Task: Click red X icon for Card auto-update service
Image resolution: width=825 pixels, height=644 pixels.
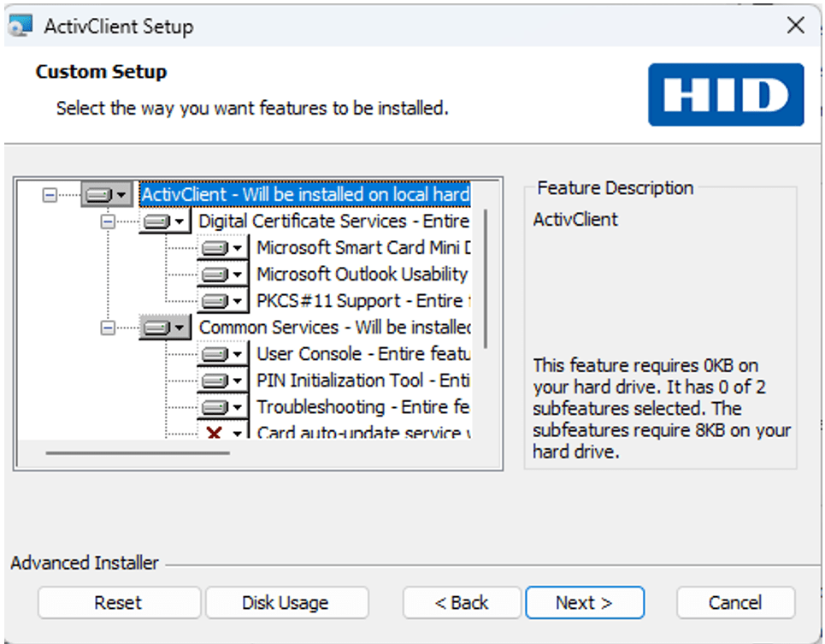Action: tap(214, 433)
